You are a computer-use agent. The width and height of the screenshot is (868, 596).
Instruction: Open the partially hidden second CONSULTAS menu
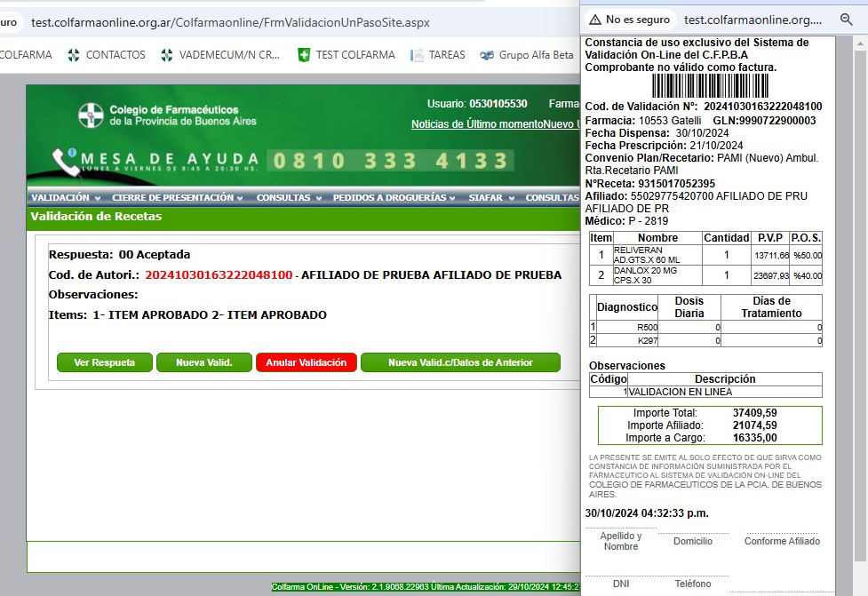[552, 197]
